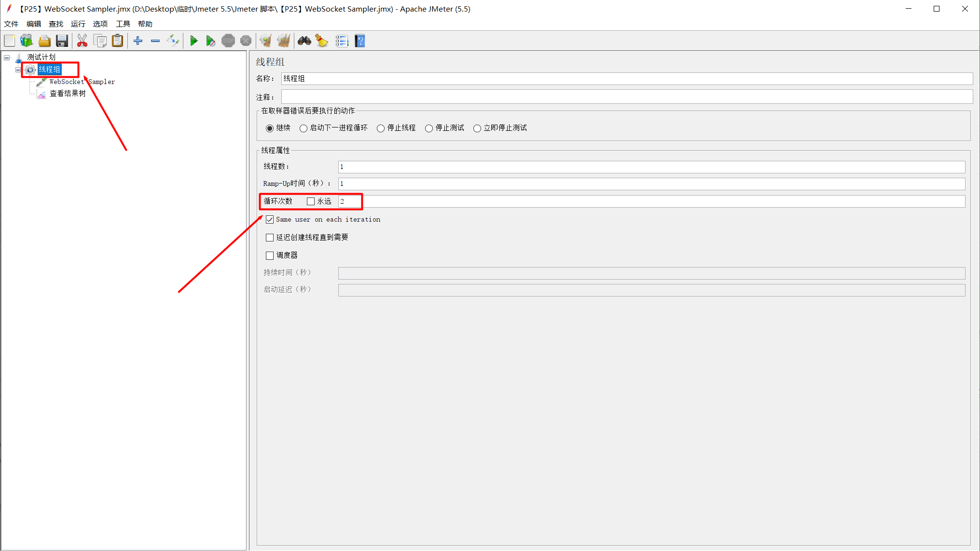Select the 继续 radio button
The height and width of the screenshot is (551, 980).
click(x=270, y=128)
